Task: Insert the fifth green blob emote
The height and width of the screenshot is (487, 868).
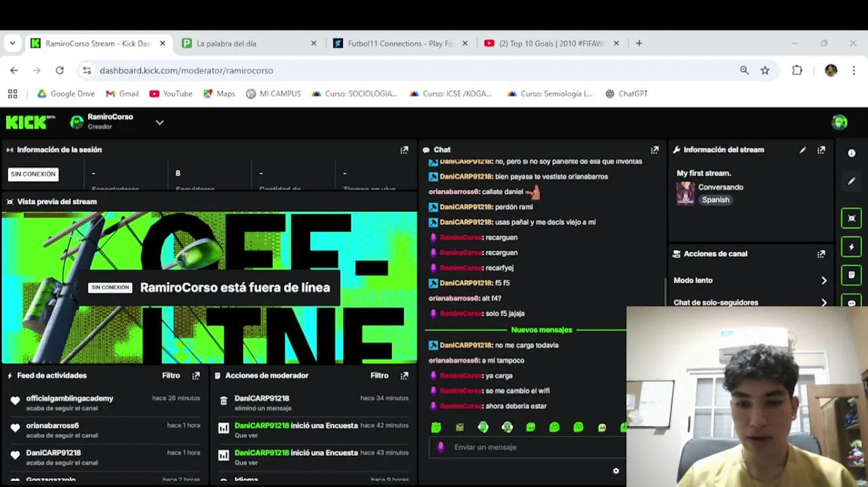Action: (530, 427)
